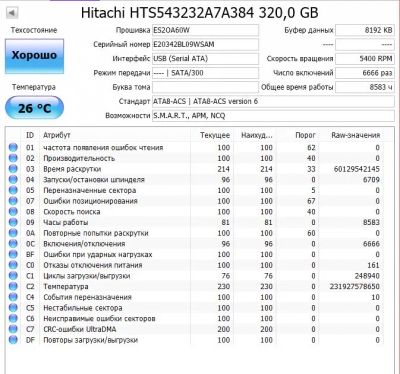Click the Режим передачи field SATA/300
Image resolution: width=400 pixels, height=374 pixels.
click(205, 73)
